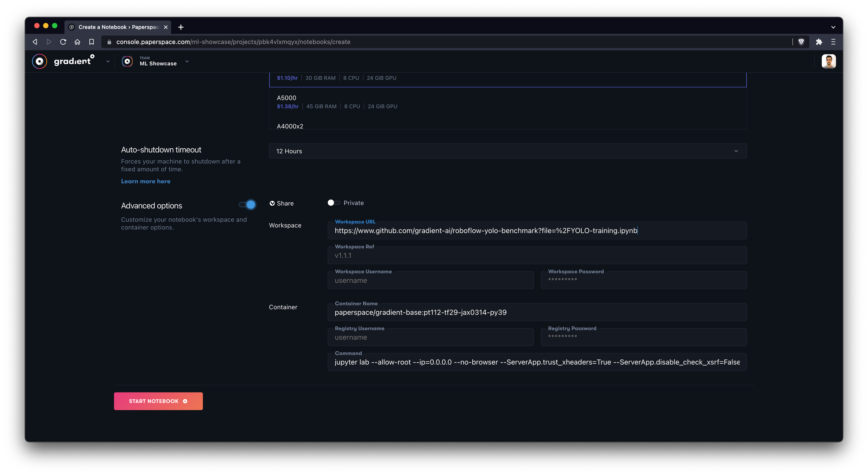Screen dimensions: 868x475
Task: Toggle the Private share switch
Action: tap(333, 203)
